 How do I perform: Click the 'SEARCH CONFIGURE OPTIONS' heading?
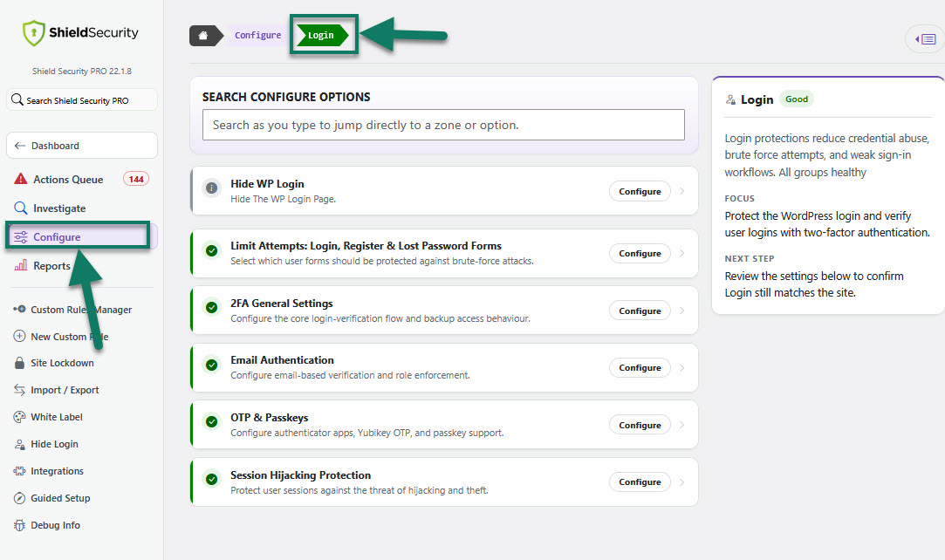pyautogui.click(x=286, y=97)
